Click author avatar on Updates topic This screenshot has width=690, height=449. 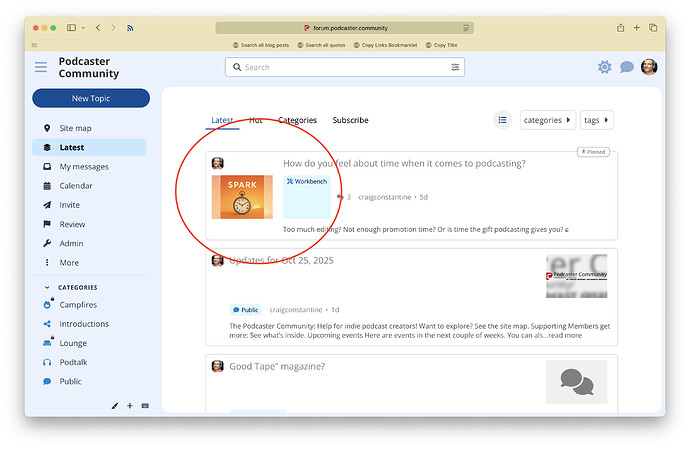[218, 261]
